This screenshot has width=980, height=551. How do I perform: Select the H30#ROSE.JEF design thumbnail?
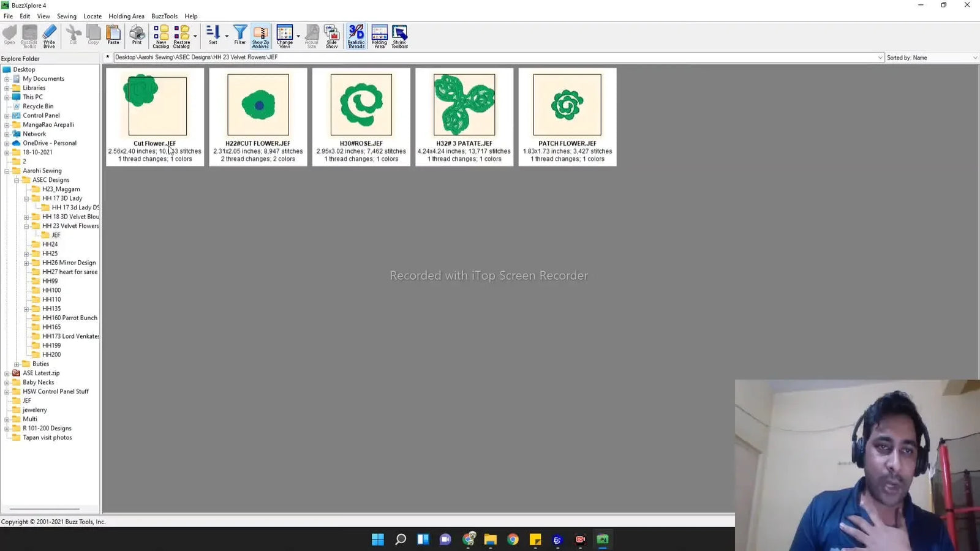361,104
